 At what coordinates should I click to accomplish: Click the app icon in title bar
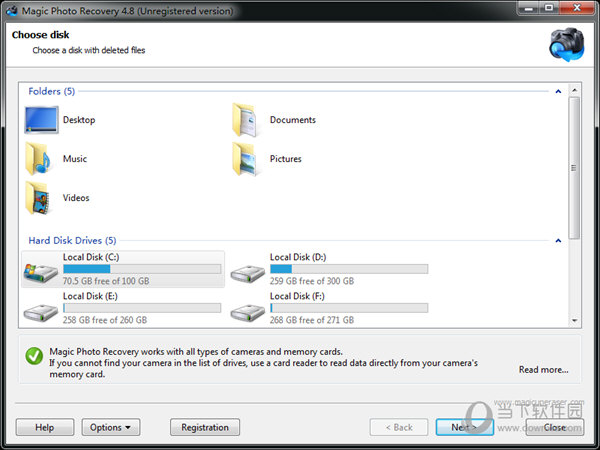pyautogui.click(x=11, y=11)
